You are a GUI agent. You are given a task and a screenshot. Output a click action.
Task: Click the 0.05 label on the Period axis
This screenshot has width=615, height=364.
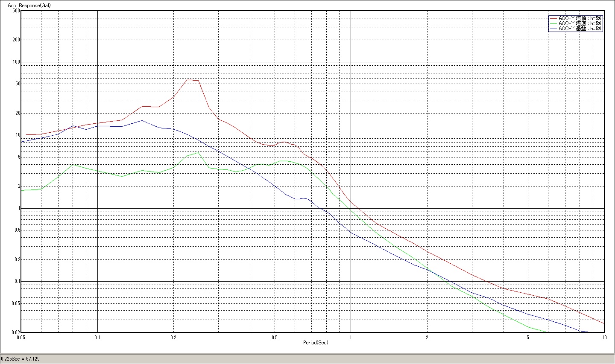point(20,337)
